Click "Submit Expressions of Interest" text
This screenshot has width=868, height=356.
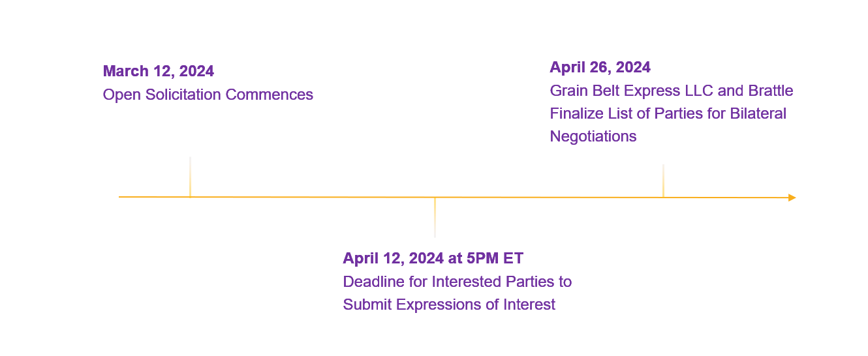point(449,304)
